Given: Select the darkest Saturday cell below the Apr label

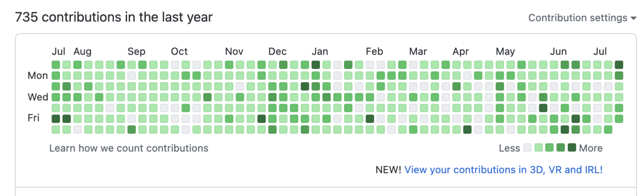Looking at the screenshot, I should [467, 129].
